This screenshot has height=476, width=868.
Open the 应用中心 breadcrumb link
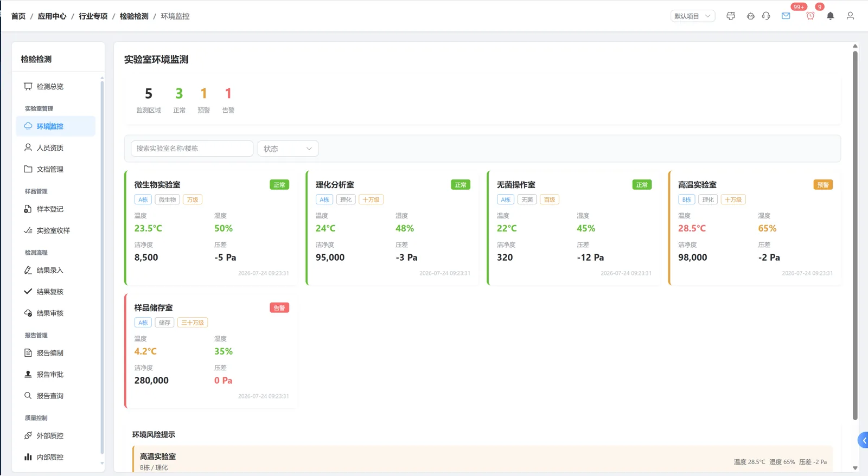[52, 16]
